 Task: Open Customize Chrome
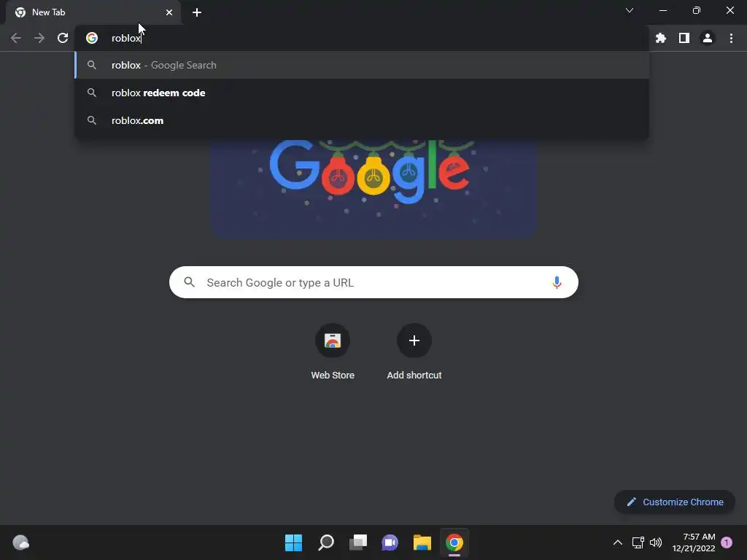[x=675, y=502]
